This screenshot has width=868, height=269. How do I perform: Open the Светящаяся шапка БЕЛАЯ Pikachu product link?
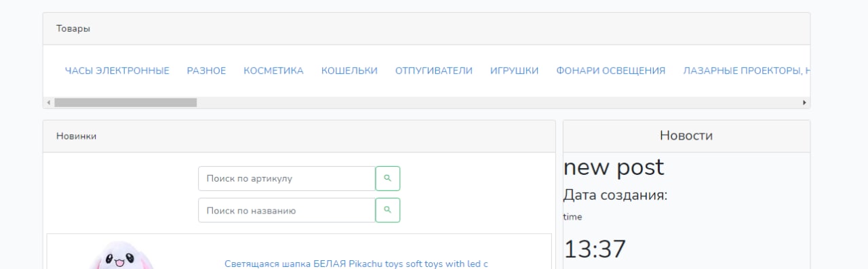pos(356,264)
